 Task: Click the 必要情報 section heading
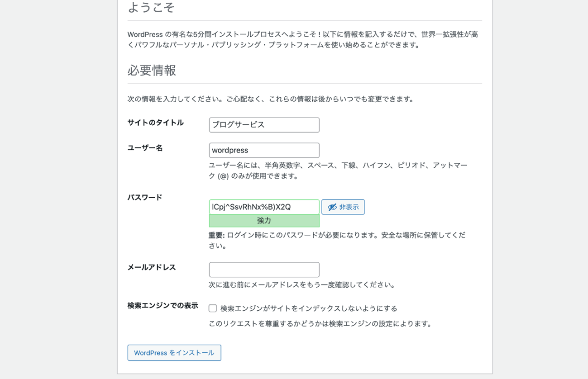pos(152,71)
